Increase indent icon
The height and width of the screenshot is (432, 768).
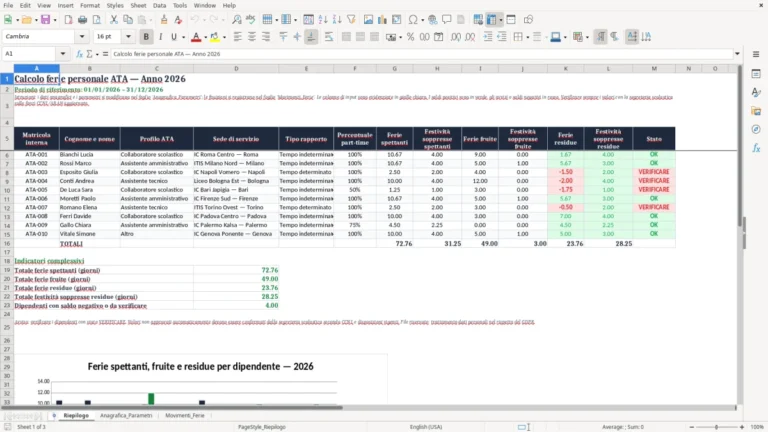[487, 37]
